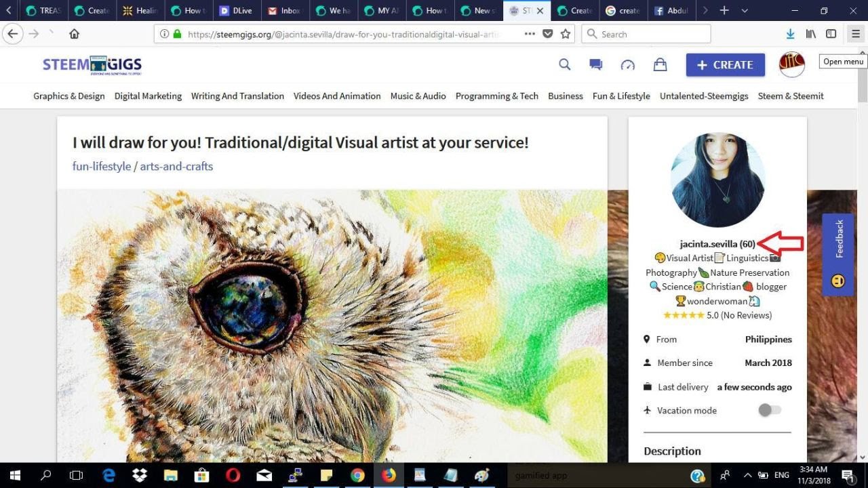Click the owl drawing gig image
The height and width of the screenshot is (488, 868).
point(332,325)
